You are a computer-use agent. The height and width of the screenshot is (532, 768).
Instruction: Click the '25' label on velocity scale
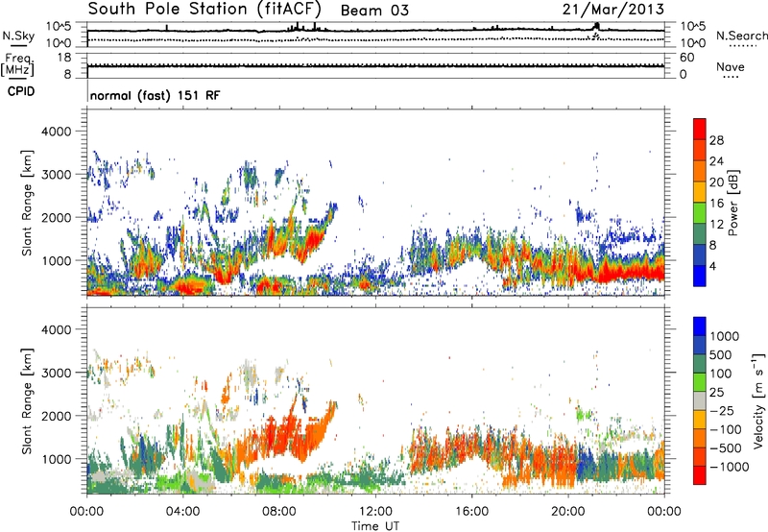[716, 393]
